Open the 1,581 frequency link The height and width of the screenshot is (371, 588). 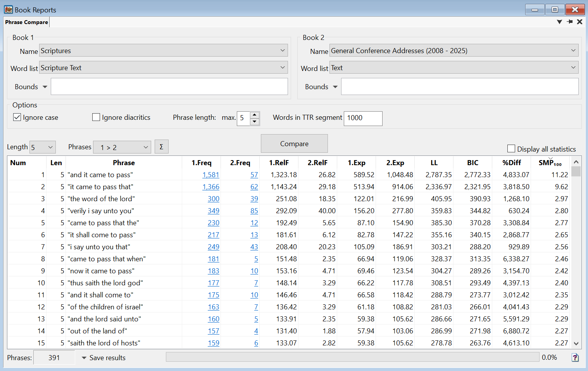pyautogui.click(x=210, y=175)
